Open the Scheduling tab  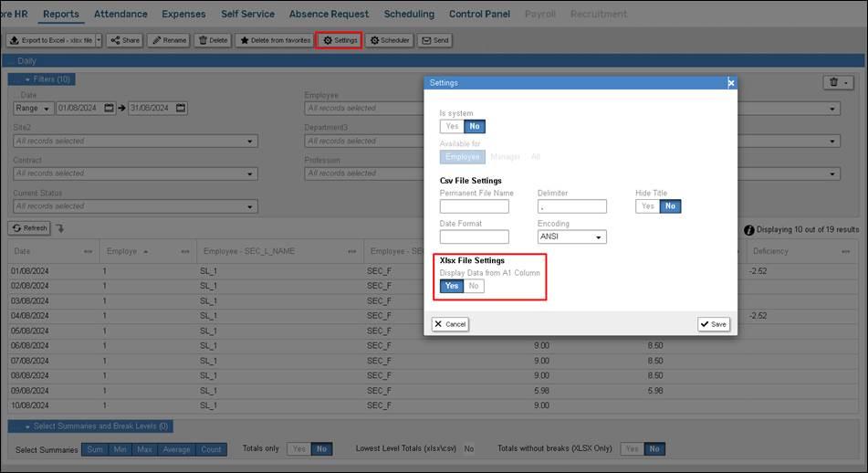click(409, 14)
